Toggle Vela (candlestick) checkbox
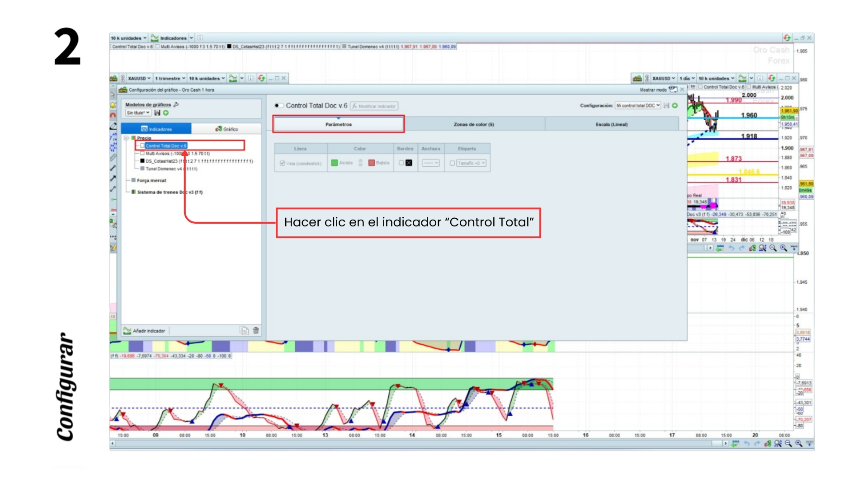Viewport: 868px width, 488px height. (283, 163)
